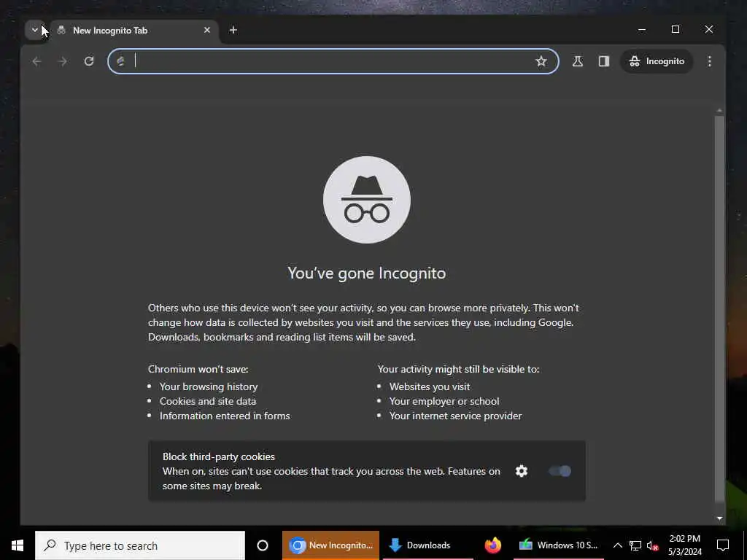747x560 pixels.
Task: Open cookie settings gear icon
Action: pyautogui.click(x=521, y=471)
